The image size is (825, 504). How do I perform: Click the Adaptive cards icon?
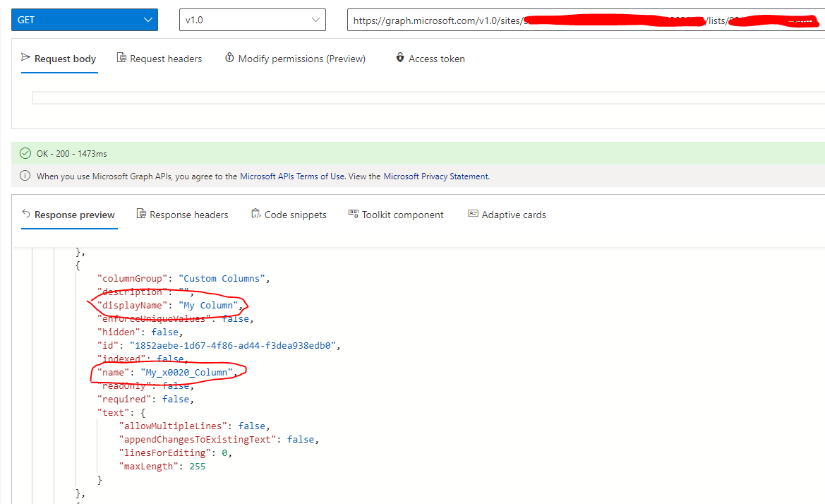click(x=473, y=214)
